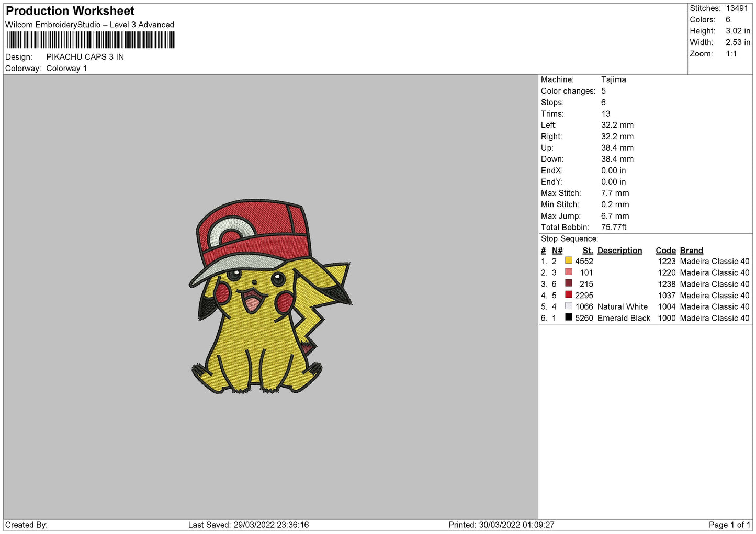Click the Brand column header
Screen dimensions: 756x534
(x=691, y=251)
